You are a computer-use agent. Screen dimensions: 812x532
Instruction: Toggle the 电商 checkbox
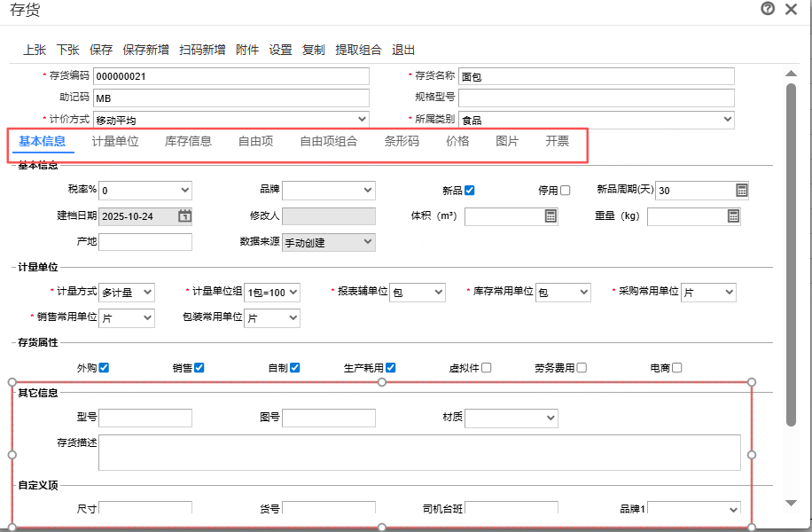676,368
